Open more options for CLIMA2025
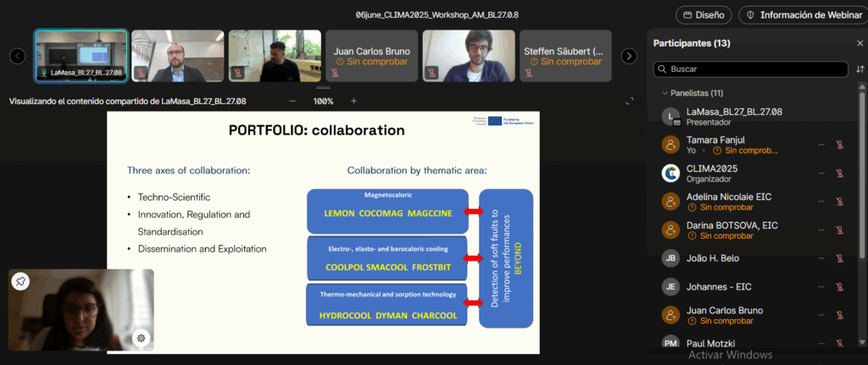868x365 pixels. coord(821,173)
